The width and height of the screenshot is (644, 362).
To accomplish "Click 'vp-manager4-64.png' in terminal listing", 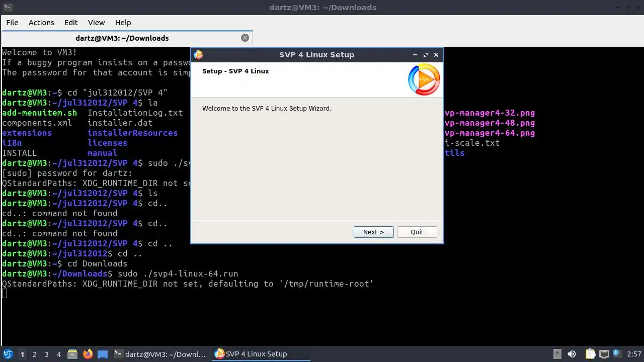I will [x=490, y=133].
